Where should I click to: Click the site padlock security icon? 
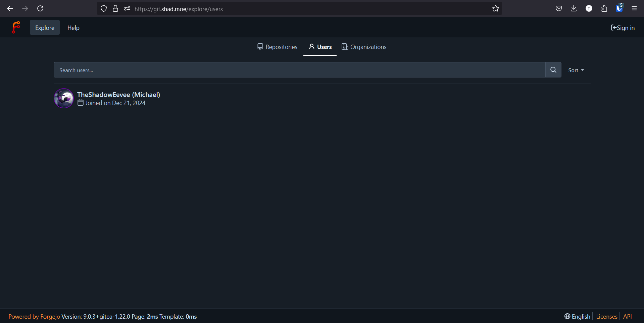point(115,9)
